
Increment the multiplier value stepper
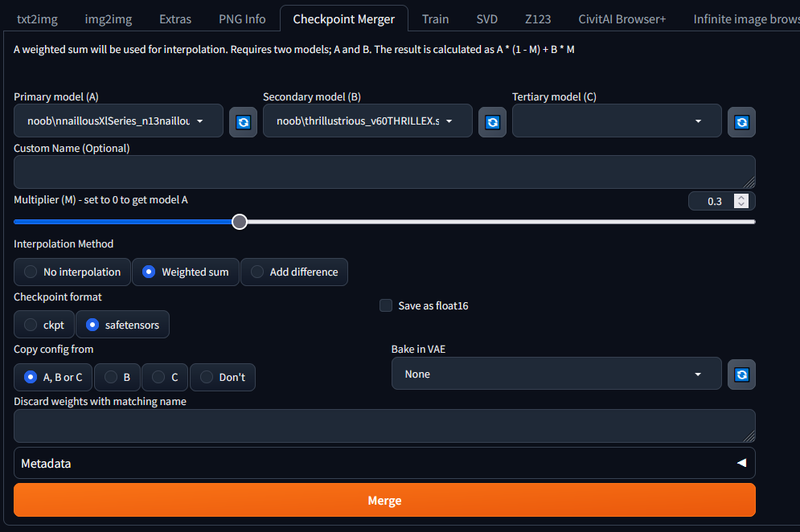pos(741,198)
